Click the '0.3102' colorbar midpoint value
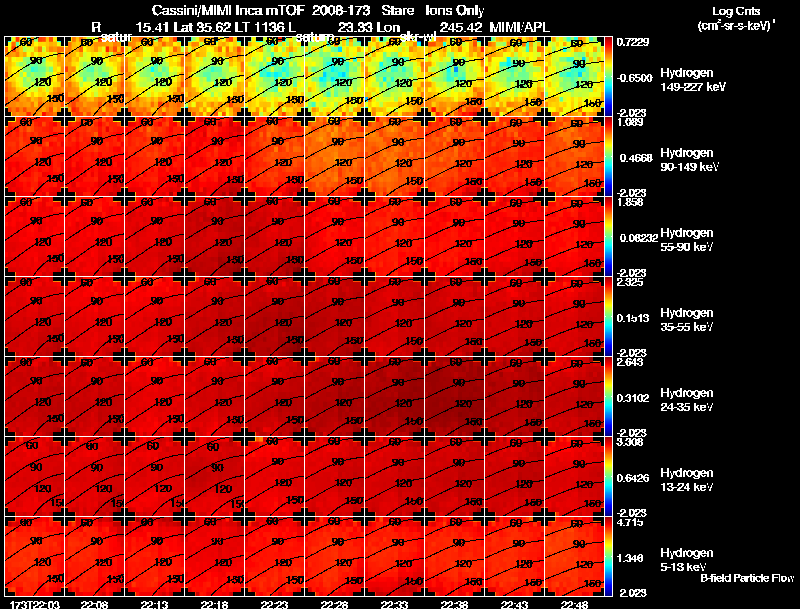Image resolution: width=800 pixels, height=609 pixels. pos(633,398)
